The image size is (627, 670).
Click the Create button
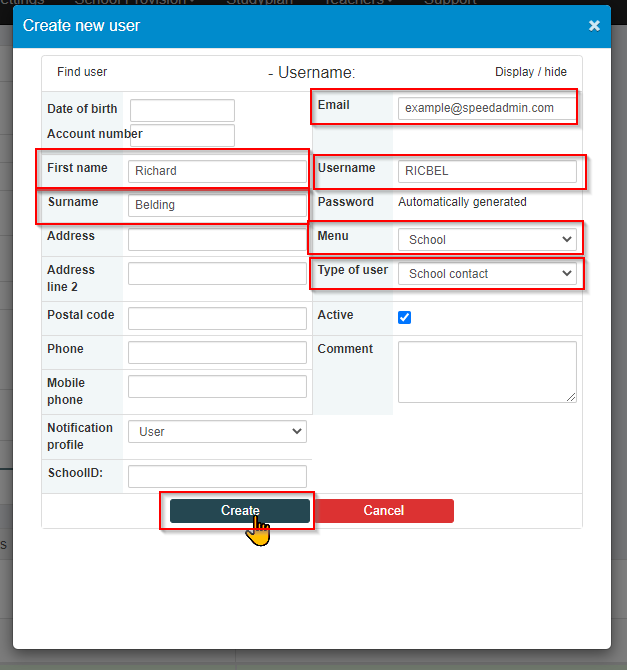point(240,511)
